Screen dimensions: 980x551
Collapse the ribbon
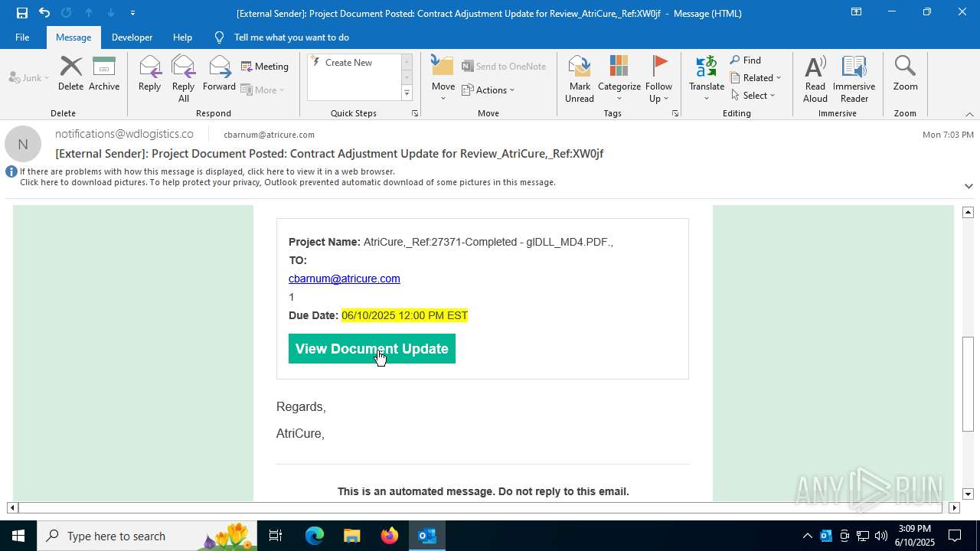[x=969, y=114]
